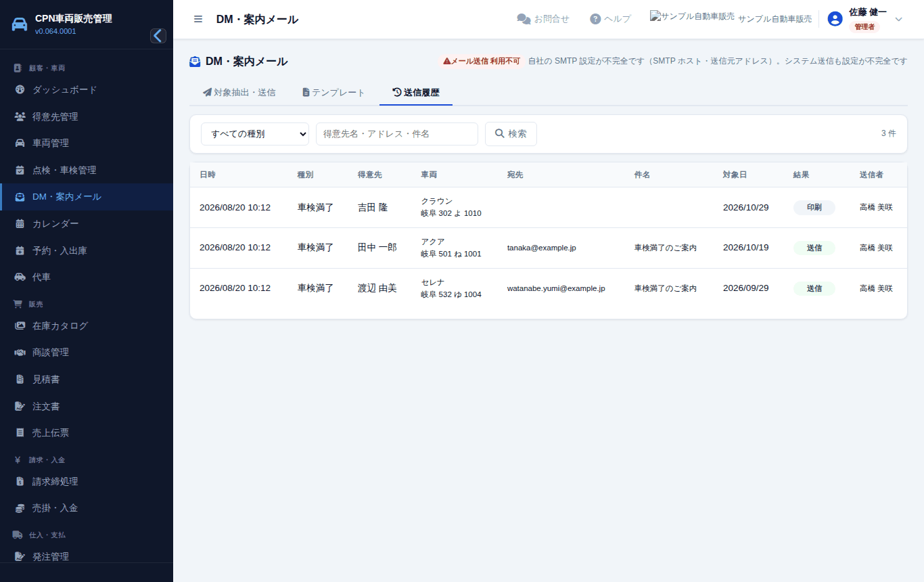Screen dimensions: 924x582
Task: Click the 検索 search button
Action: pos(511,134)
